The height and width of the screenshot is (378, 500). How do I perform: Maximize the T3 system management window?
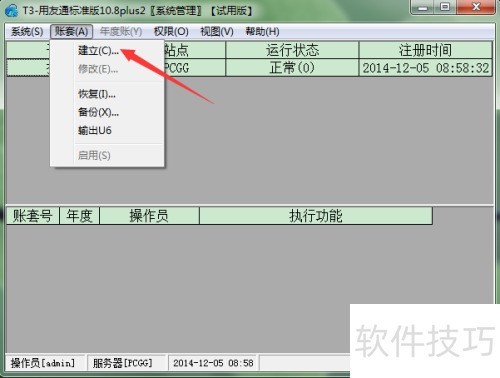click(445, 7)
